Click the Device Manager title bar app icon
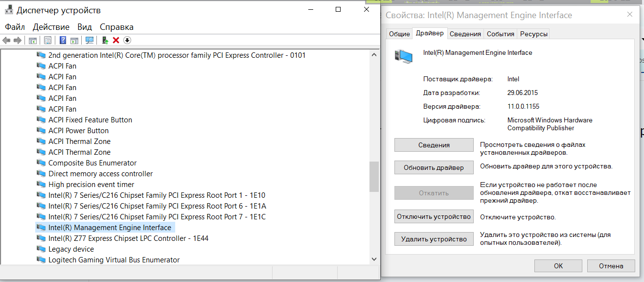 [x=9, y=9]
